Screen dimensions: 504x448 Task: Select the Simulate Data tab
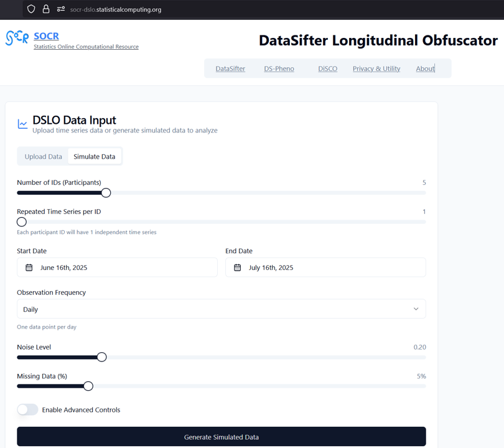click(x=94, y=156)
